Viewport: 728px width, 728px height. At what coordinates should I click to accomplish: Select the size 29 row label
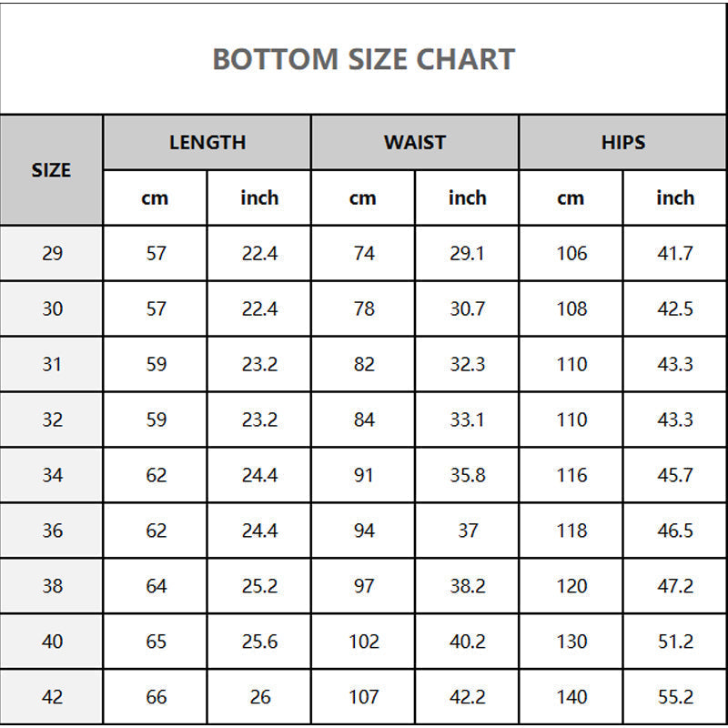click(x=52, y=254)
